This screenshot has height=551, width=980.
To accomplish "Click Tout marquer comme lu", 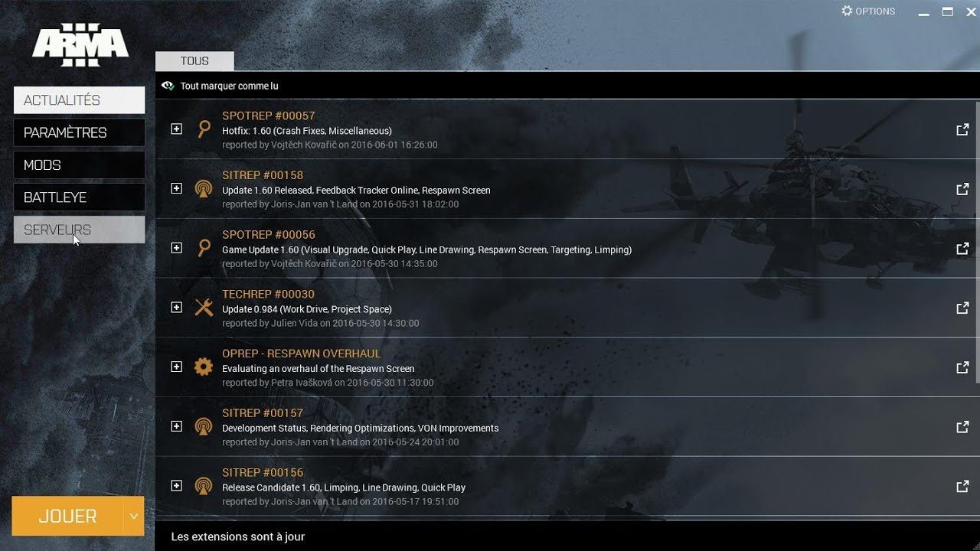I will [x=229, y=86].
